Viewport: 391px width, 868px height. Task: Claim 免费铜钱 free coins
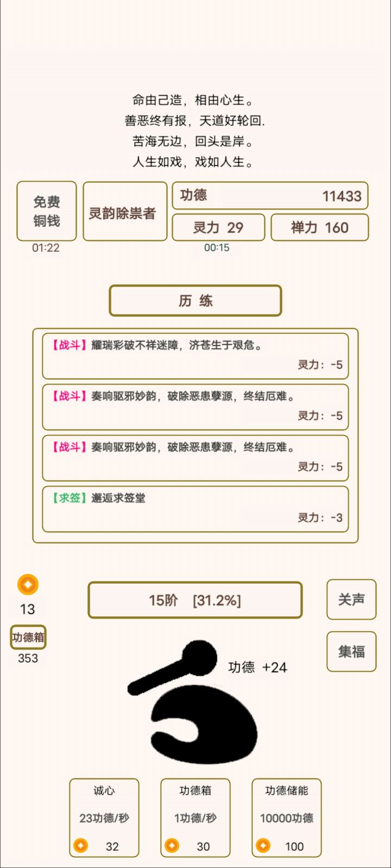coord(47,211)
